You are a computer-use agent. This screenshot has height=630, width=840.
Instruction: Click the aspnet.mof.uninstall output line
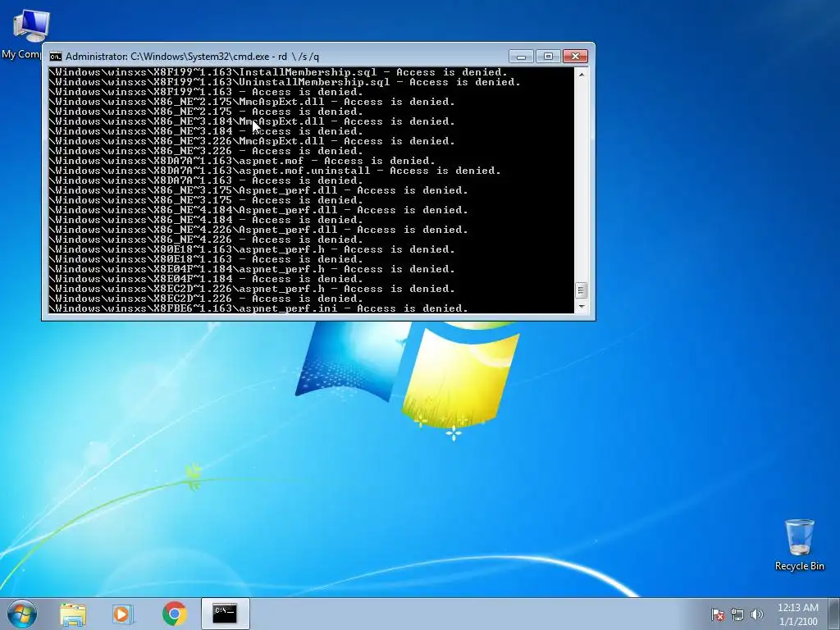(275, 171)
